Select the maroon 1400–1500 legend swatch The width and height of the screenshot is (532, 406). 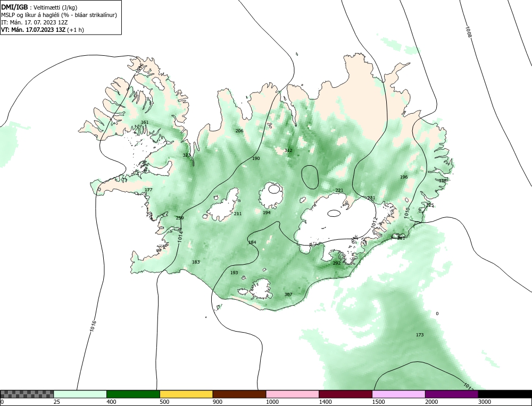(345, 394)
